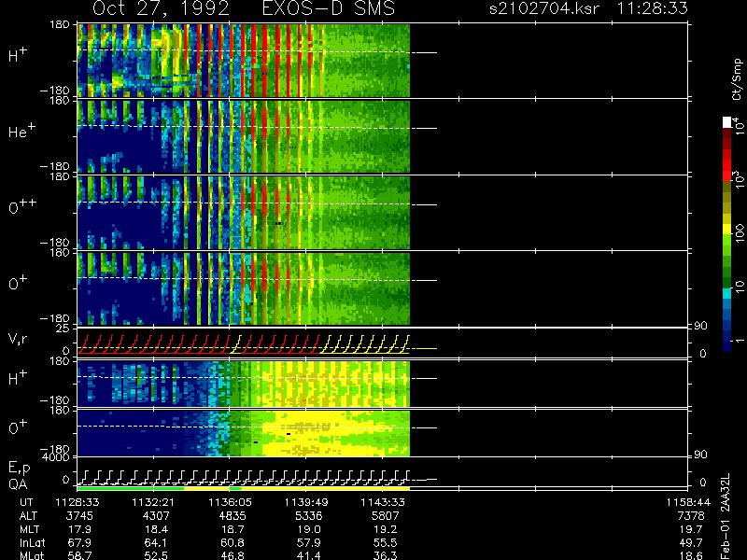Click the "InLat" row label
This screenshot has height=560, width=747.
click(x=32, y=542)
